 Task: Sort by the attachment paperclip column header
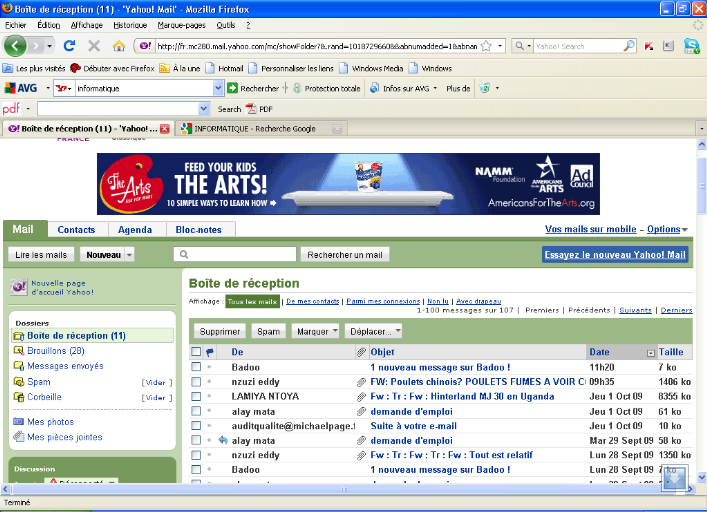pyautogui.click(x=361, y=352)
